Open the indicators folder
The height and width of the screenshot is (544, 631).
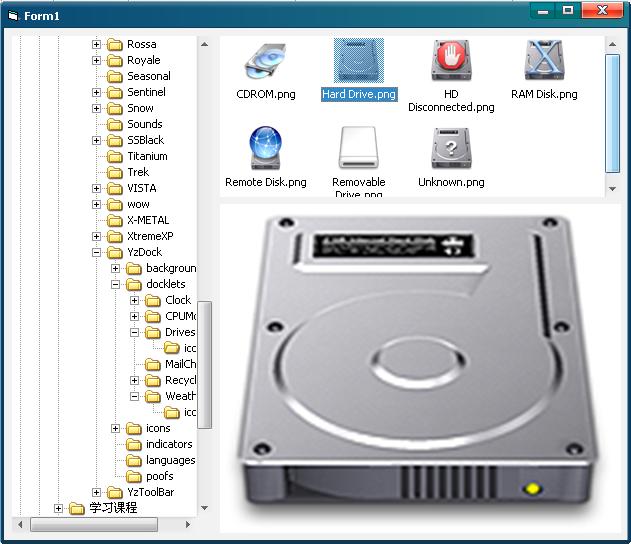(168, 444)
